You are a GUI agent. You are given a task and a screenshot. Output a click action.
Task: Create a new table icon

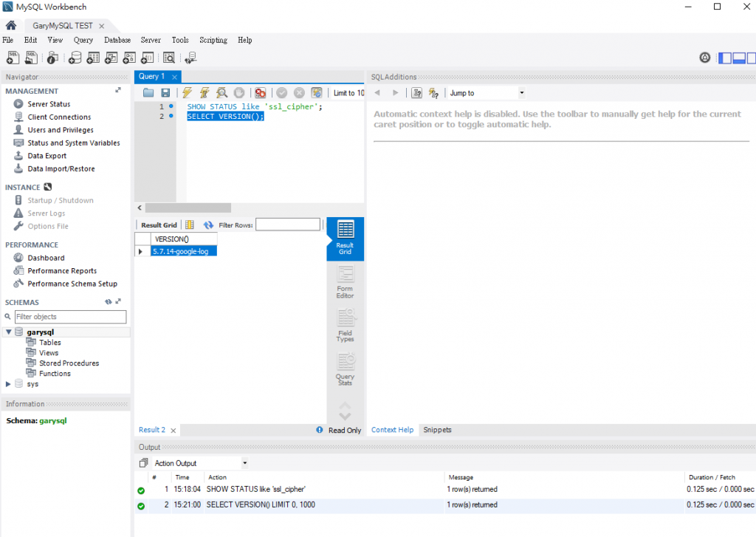(93, 58)
